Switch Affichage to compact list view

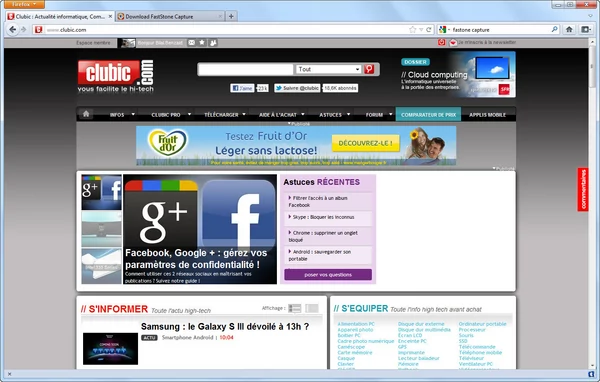(x=312, y=308)
